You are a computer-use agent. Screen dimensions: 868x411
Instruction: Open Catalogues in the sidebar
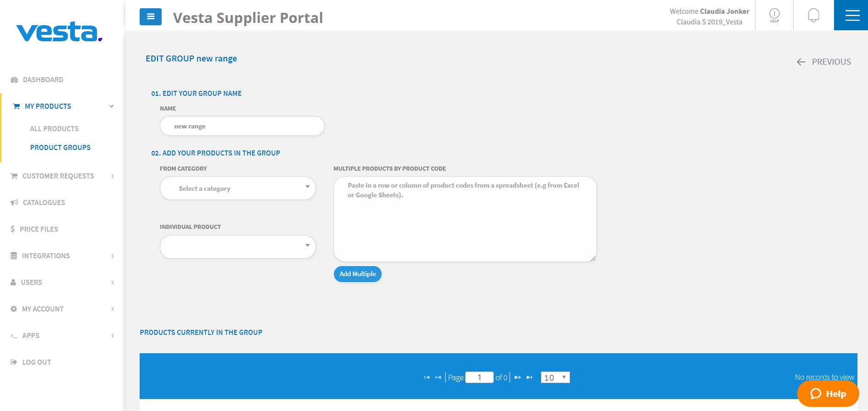click(x=44, y=203)
